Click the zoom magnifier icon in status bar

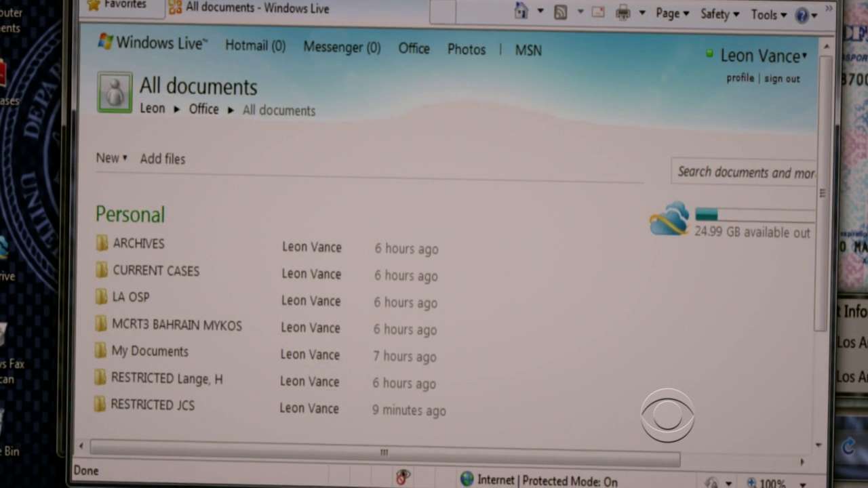(751, 483)
